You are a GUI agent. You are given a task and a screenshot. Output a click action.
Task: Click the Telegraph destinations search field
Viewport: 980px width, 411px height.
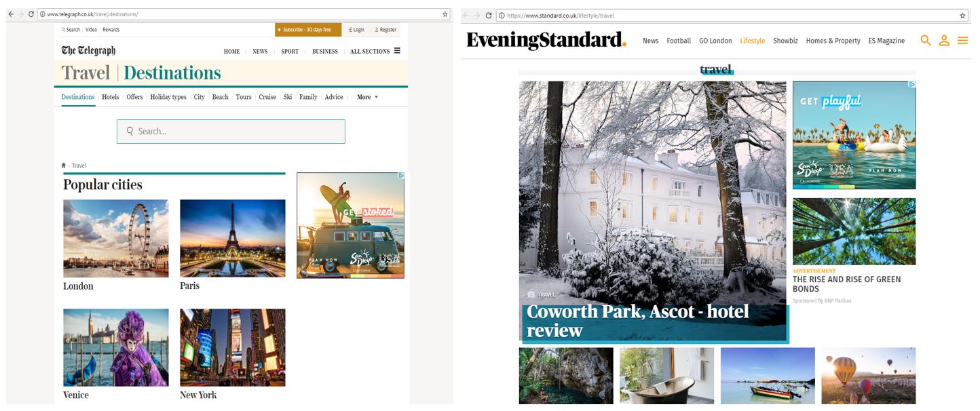coord(231,132)
